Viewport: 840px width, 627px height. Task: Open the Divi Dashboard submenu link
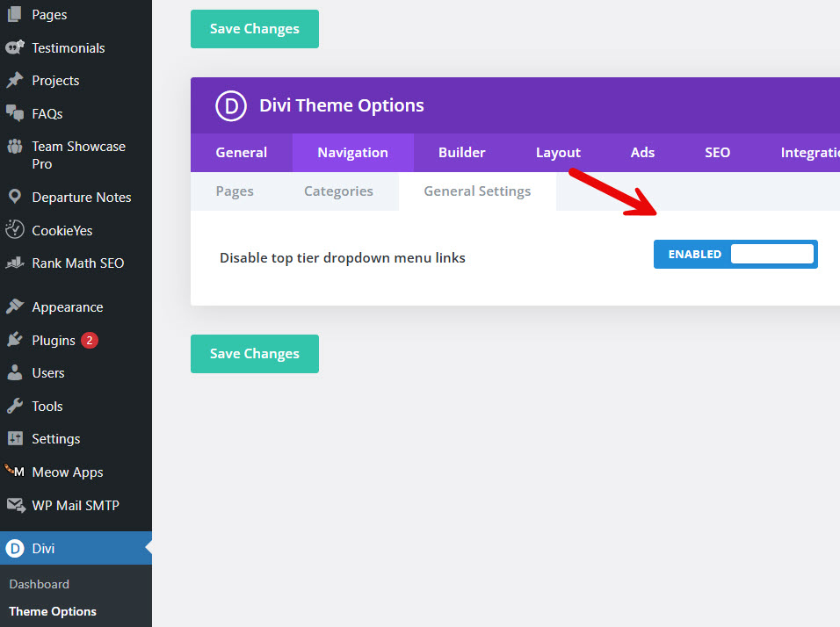40,584
